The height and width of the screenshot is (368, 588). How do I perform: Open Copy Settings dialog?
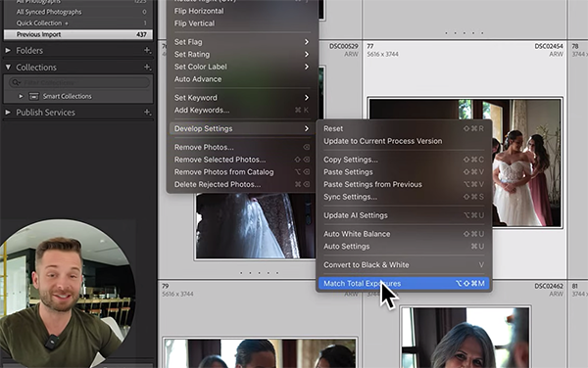(x=404, y=160)
